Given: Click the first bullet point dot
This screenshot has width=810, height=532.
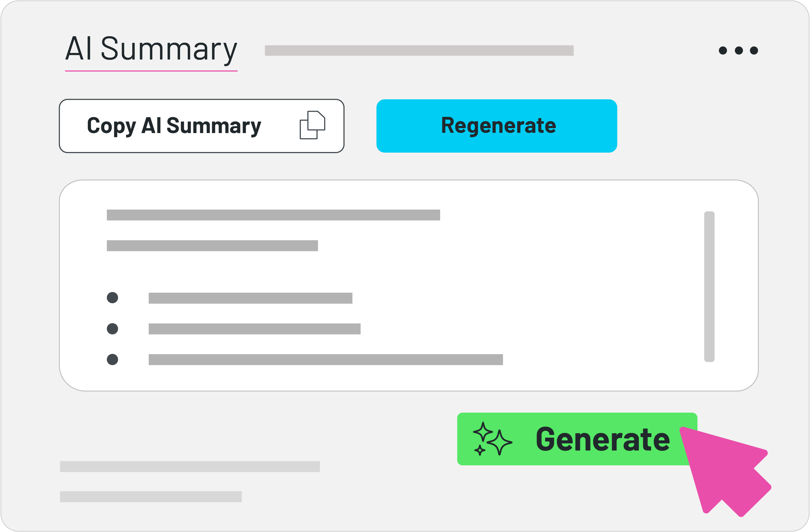Looking at the screenshot, I should tap(112, 298).
